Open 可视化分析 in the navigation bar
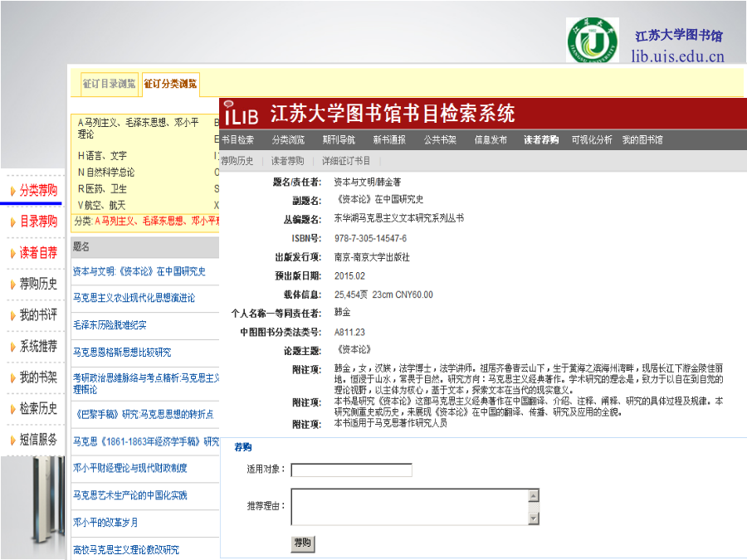The height and width of the screenshot is (560, 747). click(x=592, y=140)
